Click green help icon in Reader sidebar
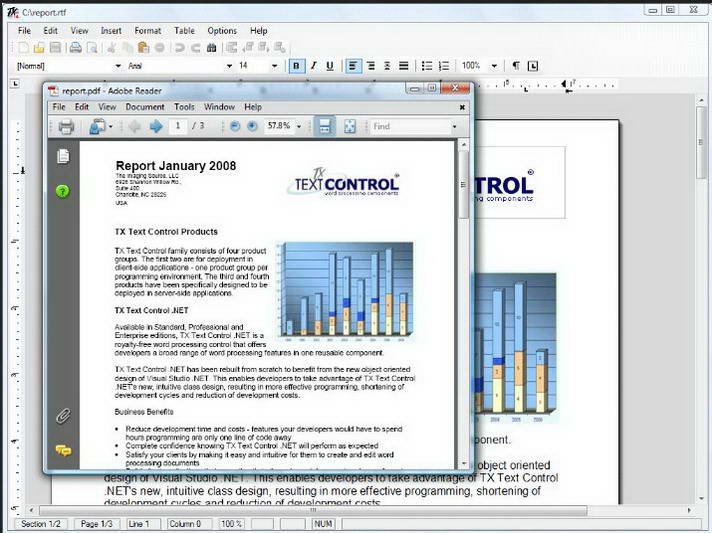The image size is (712, 533). pyautogui.click(x=63, y=192)
